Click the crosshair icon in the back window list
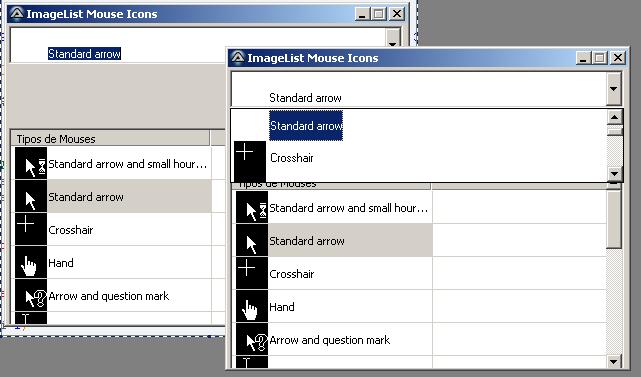The image size is (641, 377). 31,230
